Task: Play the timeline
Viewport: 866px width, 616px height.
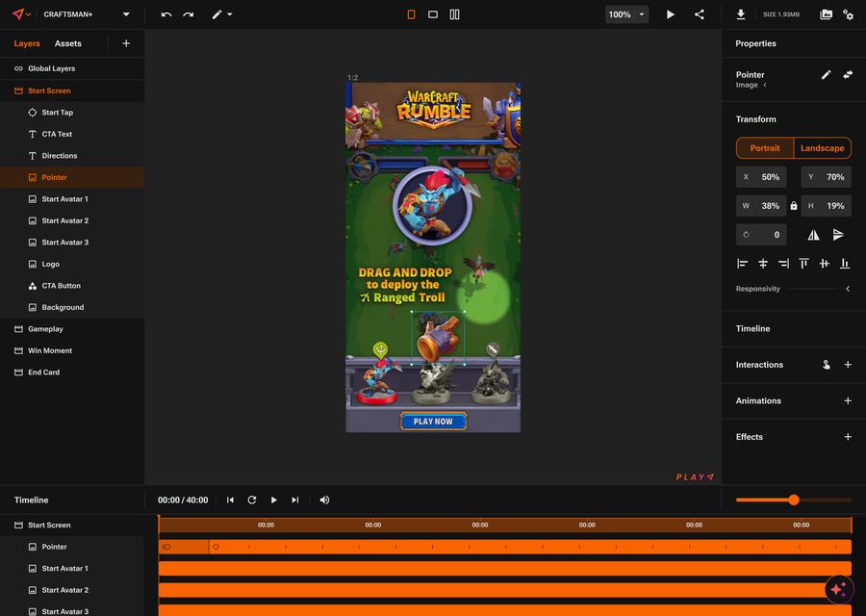Action: tap(273, 500)
